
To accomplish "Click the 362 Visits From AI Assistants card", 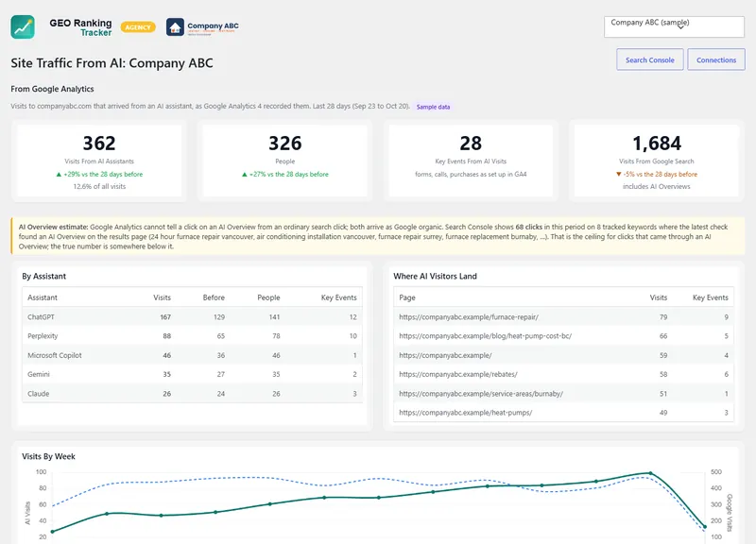I will [99, 161].
